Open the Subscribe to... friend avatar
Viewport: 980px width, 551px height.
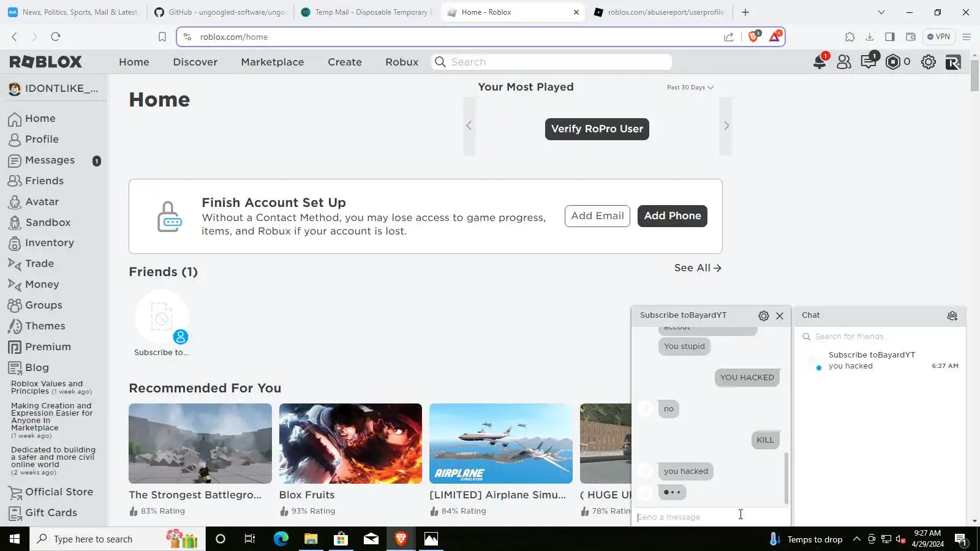[x=162, y=317]
